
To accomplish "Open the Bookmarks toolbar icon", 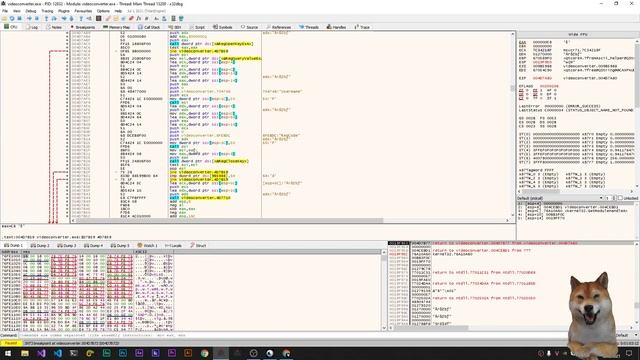I will (131, 19).
